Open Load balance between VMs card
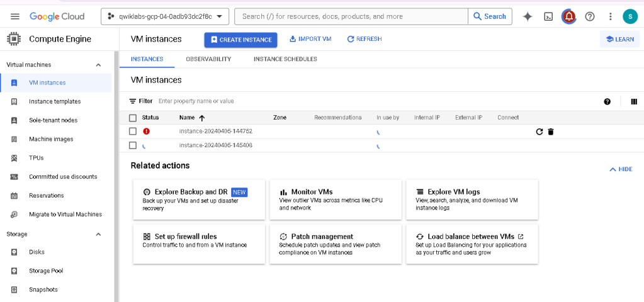The width and height of the screenshot is (644, 302). (472, 244)
